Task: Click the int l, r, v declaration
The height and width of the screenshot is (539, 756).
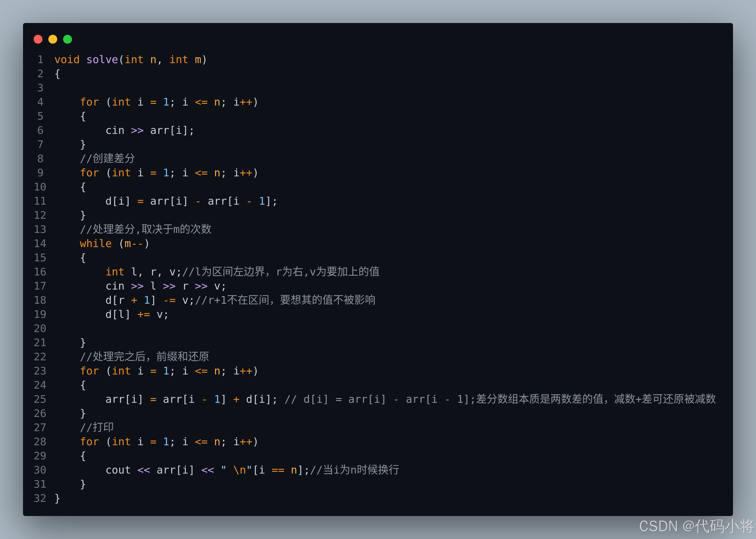Action: (x=143, y=272)
